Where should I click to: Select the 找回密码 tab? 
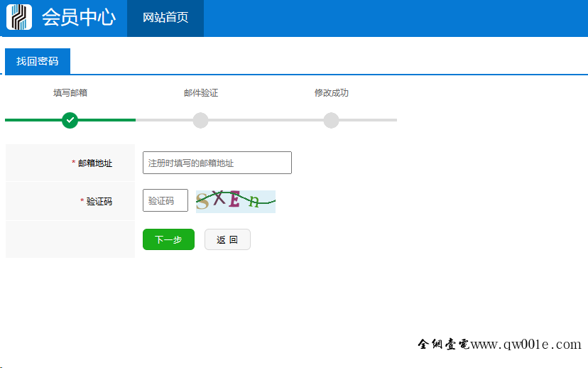click(x=38, y=62)
